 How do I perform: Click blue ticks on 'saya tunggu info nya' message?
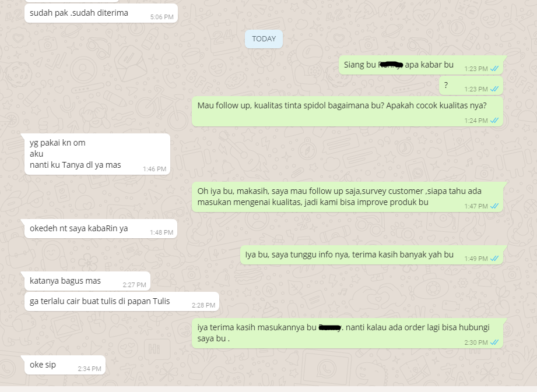pos(494,259)
